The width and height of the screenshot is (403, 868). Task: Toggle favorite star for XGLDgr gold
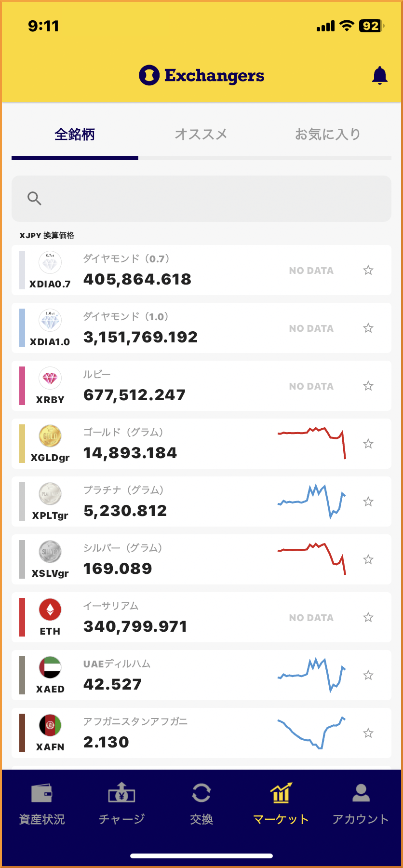point(368,444)
